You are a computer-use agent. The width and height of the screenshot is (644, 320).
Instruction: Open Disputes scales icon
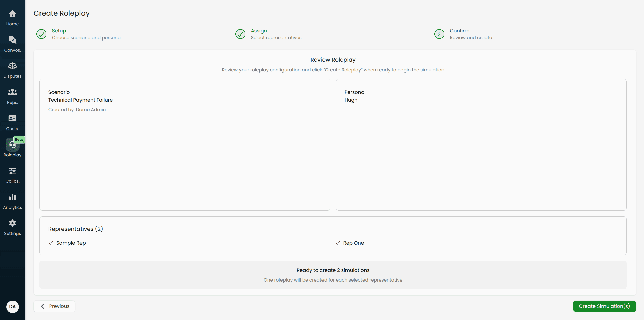(x=12, y=66)
